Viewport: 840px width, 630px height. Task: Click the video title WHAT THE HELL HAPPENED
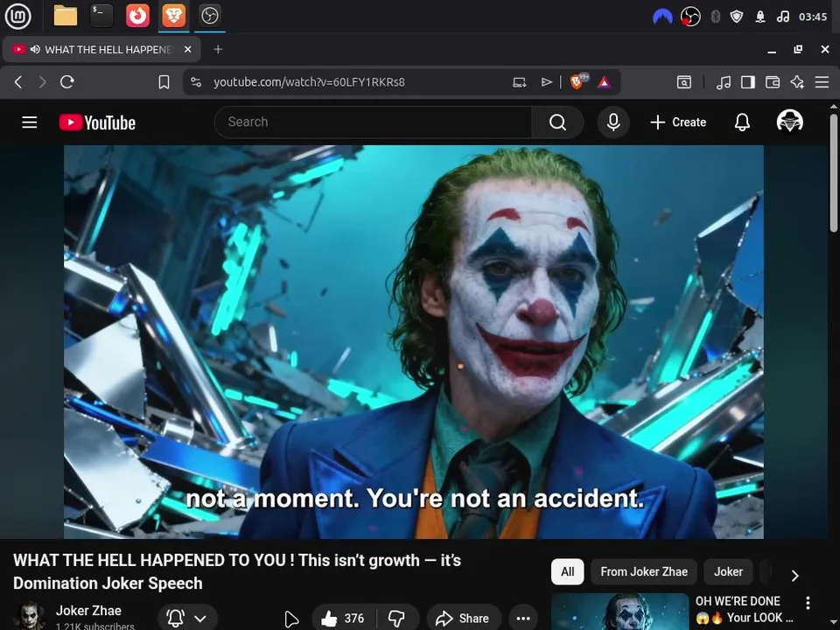tap(237, 571)
